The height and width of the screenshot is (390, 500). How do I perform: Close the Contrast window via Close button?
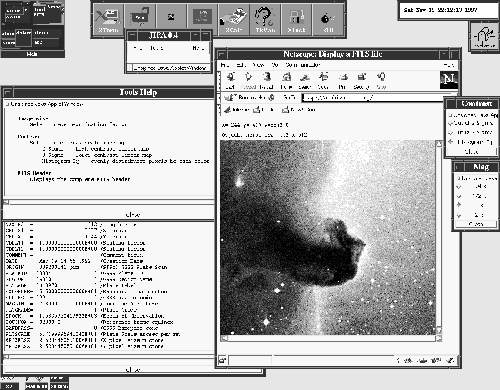click(x=471, y=152)
